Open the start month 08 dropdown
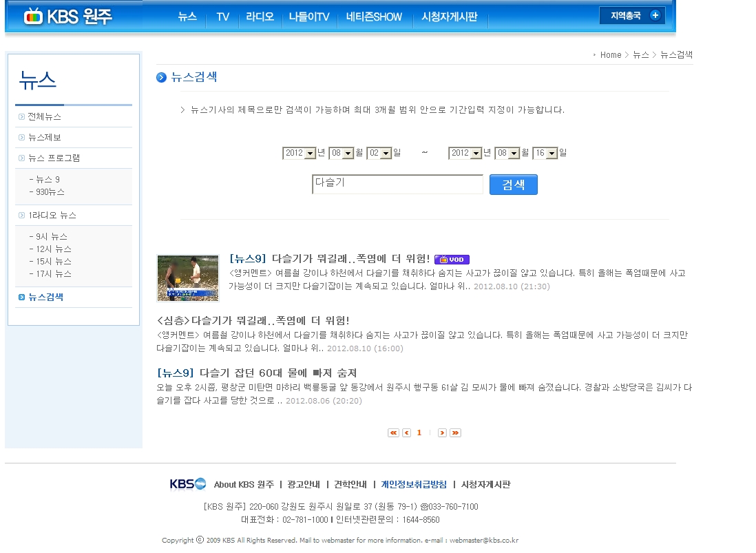Image resolution: width=756 pixels, height=553 pixels. 342,153
